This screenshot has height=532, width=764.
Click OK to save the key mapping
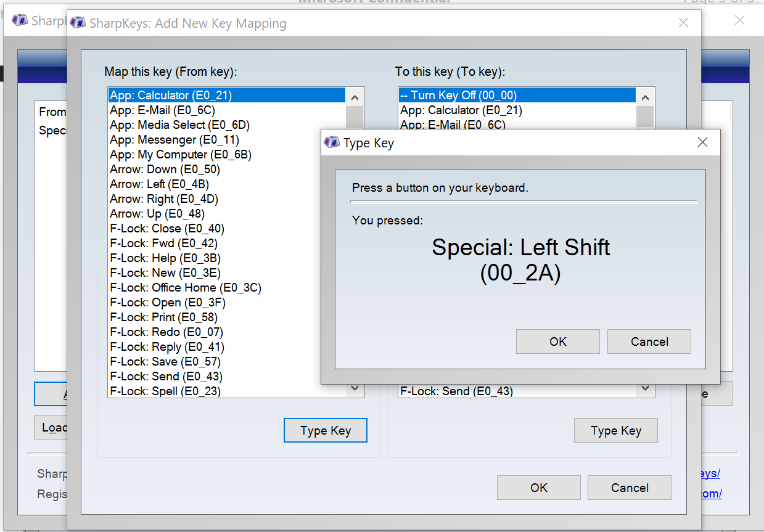click(538, 487)
